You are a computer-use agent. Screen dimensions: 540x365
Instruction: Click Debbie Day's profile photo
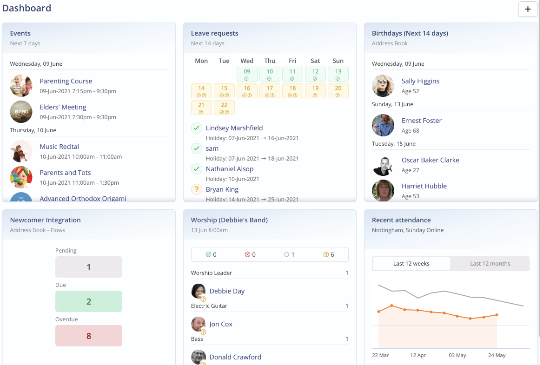(198, 291)
